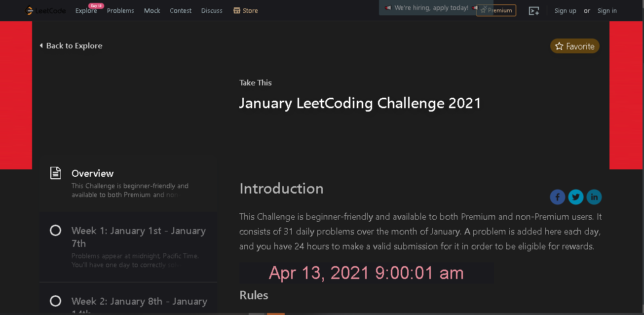Expand Week 1: January 1st - January 7th
This screenshot has width=644, height=315.
128,247
